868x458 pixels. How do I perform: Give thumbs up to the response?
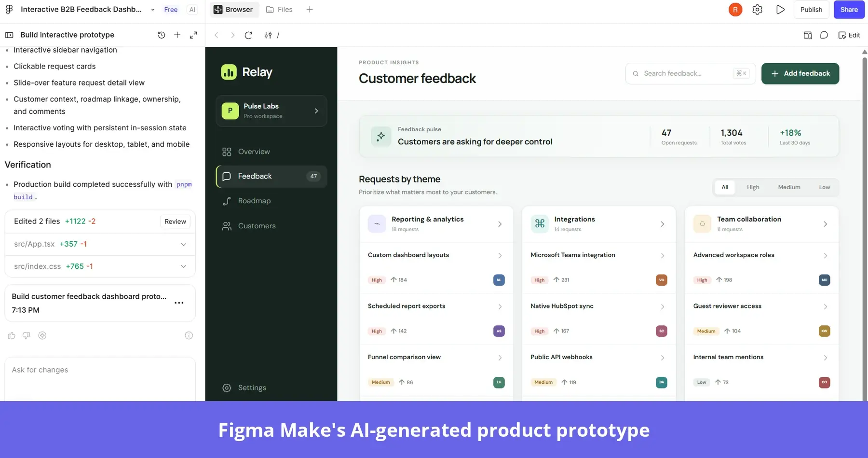pyautogui.click(x=12, y=335)
